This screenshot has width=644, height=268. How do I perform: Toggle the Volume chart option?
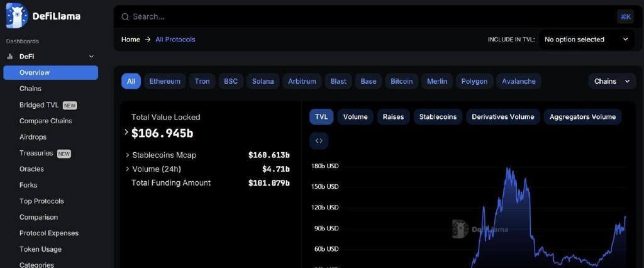click(355, 117)
